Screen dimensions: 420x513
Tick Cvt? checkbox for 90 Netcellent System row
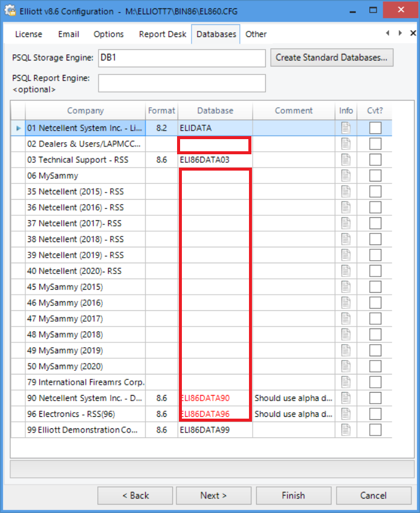point(375,398)
